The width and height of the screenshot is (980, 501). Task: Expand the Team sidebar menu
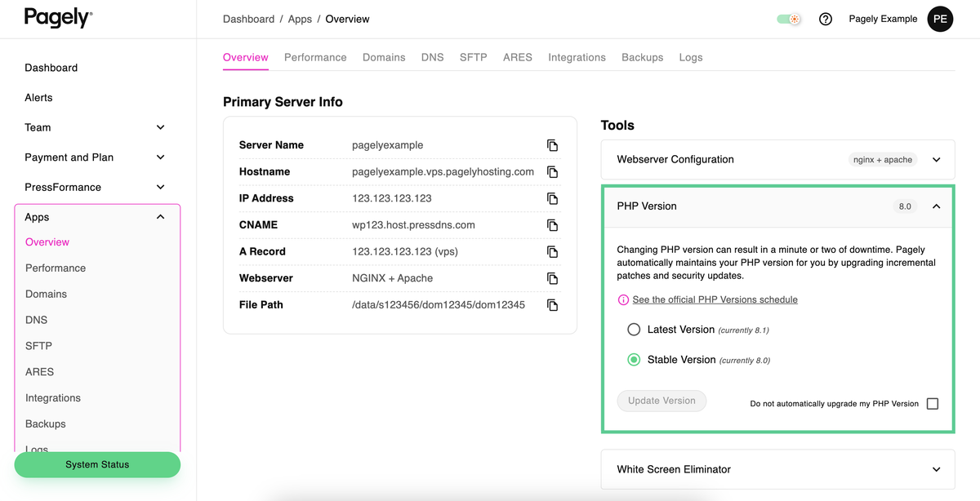[160, 127]
